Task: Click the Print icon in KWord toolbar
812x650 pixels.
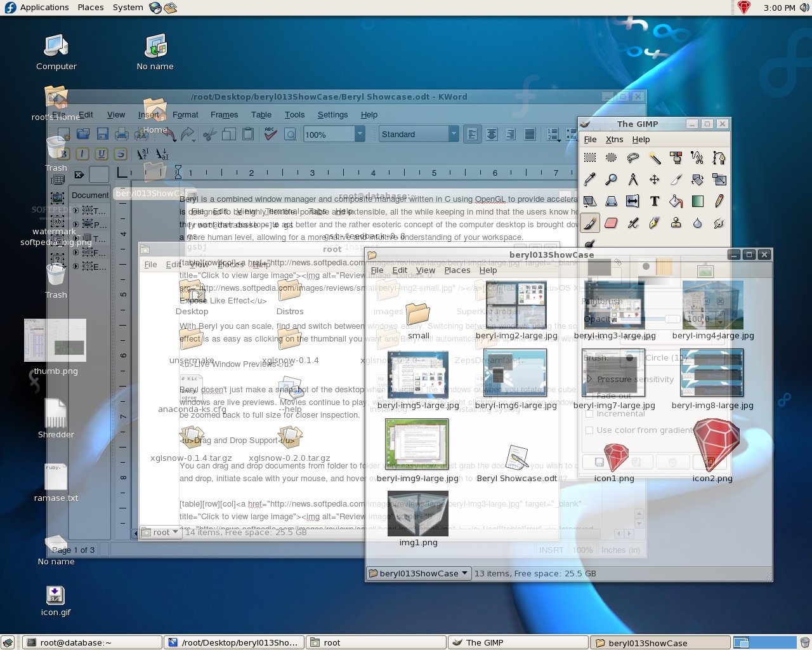Action: (x=122, y=134)
